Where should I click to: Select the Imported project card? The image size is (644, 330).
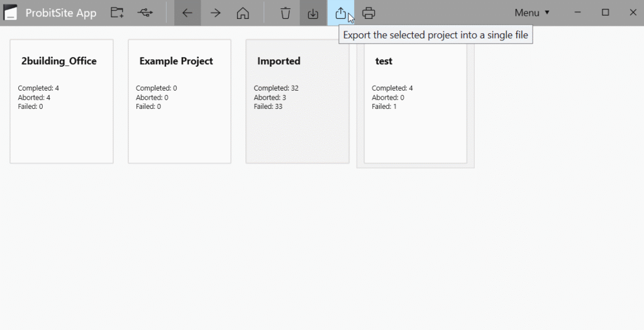[x=297, y=101]
